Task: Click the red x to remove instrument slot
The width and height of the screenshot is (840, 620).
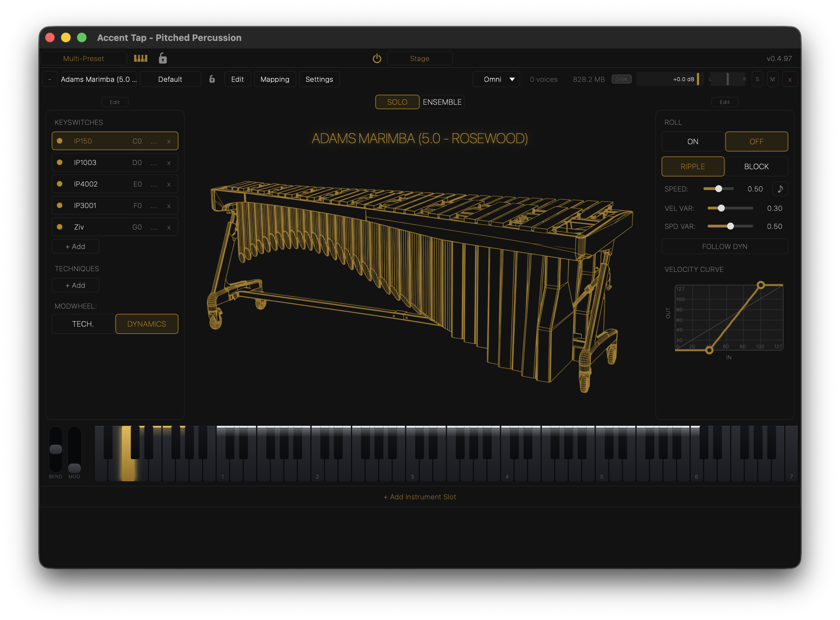Action: tap(790, 79)
